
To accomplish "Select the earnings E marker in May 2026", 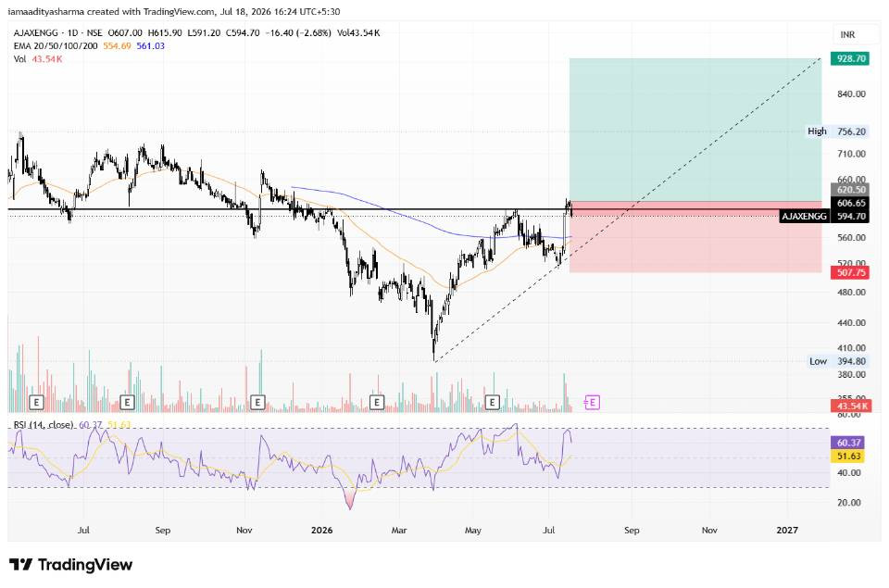I will (492, 403).
